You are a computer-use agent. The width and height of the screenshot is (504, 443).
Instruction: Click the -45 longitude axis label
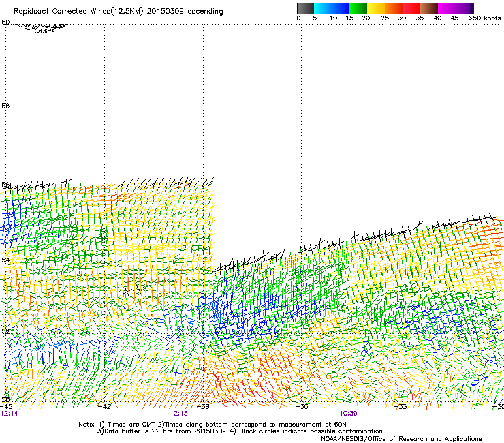pyautogui.click(x=6, y=407)
